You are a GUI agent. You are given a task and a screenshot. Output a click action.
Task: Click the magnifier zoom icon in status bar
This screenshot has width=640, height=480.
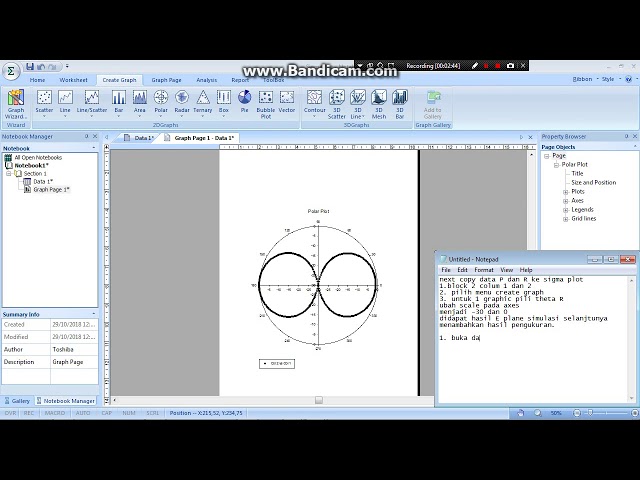[538, 413]
